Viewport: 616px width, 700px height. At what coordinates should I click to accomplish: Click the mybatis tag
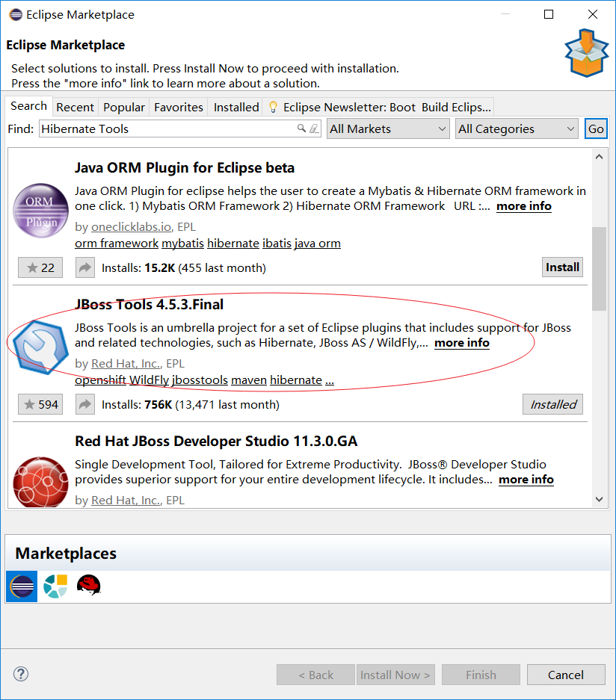pyautogui.click(x=182, y=244)
